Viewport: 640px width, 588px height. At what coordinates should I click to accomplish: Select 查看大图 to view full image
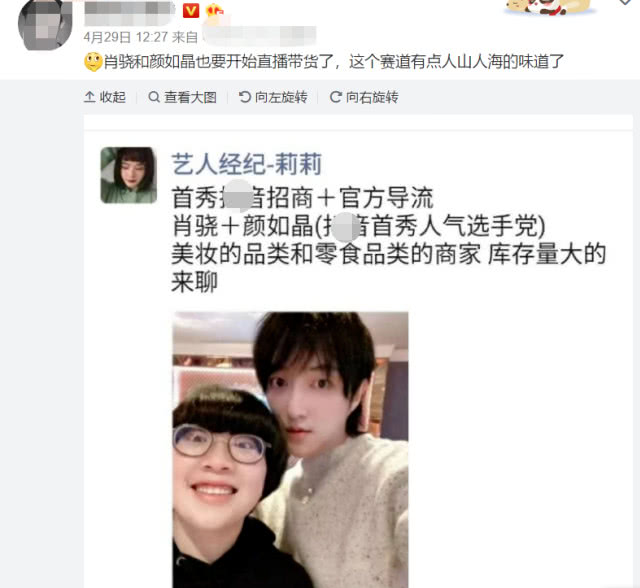(x=182, y=97)
